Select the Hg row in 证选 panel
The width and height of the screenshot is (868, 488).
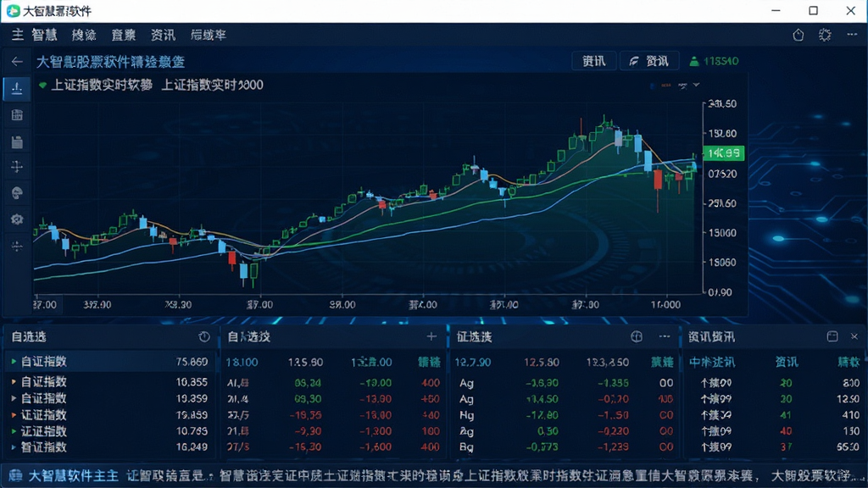pos(566,415)
